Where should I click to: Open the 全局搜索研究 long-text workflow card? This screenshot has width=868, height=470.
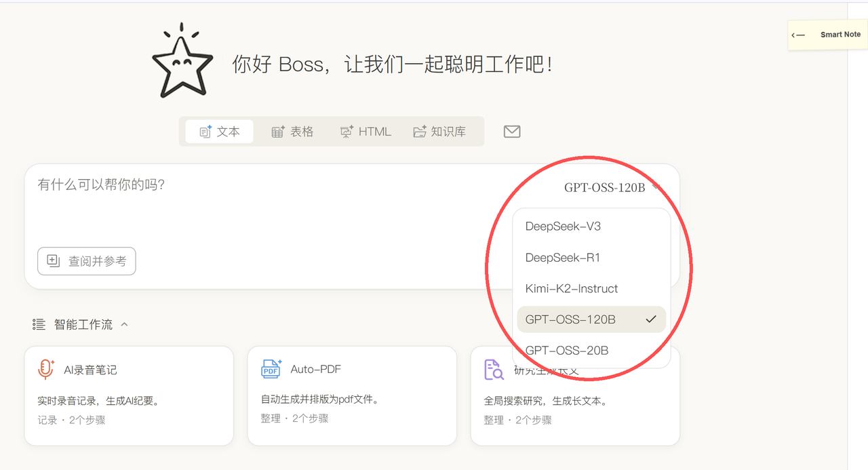coord(575,396)
